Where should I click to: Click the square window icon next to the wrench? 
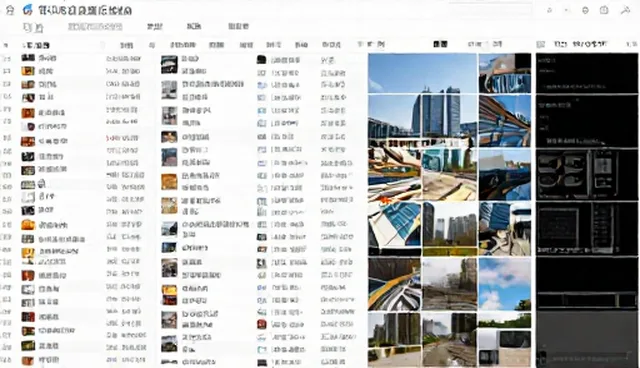[x=604, y=10]
